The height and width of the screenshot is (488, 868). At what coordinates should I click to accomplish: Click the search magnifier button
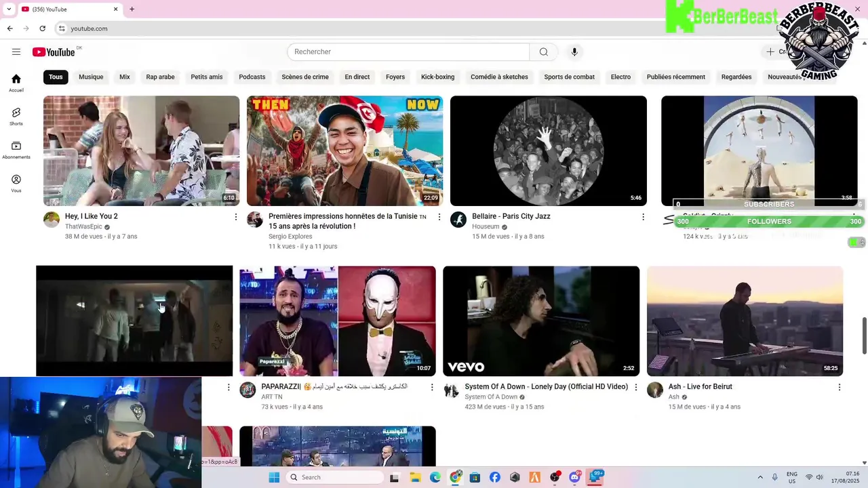tap(543, 52)
